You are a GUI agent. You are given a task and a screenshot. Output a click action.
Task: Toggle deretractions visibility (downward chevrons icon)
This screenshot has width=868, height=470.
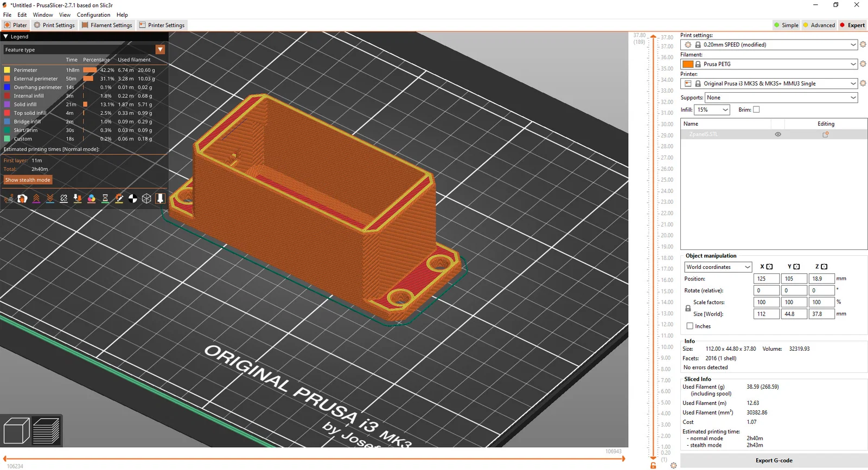pyautogui.click(x=50, y=198)
